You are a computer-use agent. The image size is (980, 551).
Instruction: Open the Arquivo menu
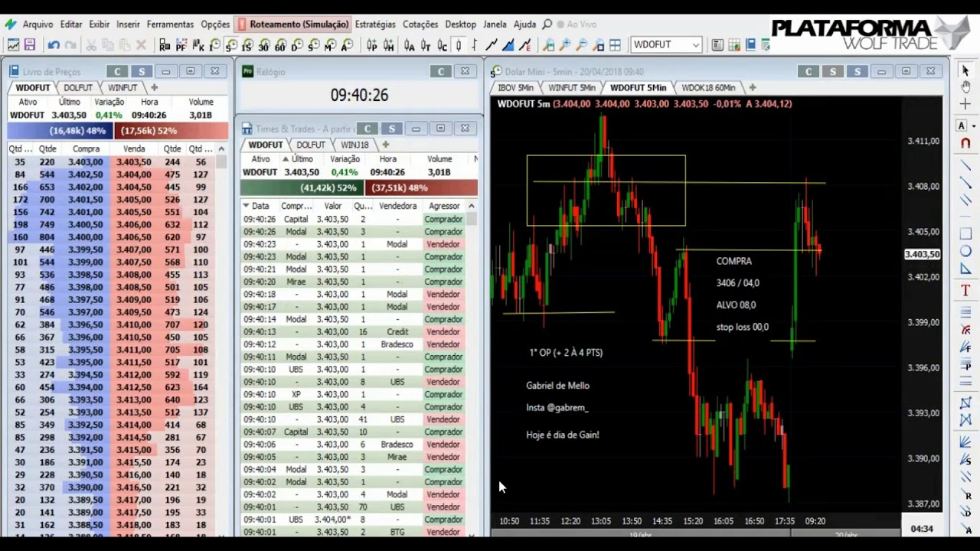(x=38, y=24)
